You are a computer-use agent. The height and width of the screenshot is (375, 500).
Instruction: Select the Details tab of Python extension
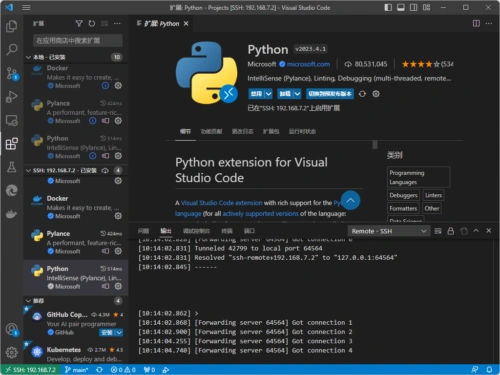pyautogui.click(x=185, y=131)
